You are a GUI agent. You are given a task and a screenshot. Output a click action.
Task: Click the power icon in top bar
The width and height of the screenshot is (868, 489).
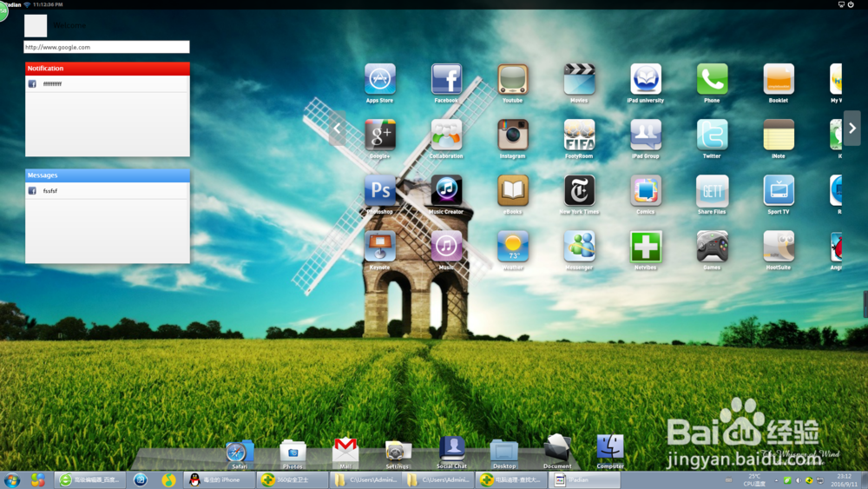[x=851, y=4]
